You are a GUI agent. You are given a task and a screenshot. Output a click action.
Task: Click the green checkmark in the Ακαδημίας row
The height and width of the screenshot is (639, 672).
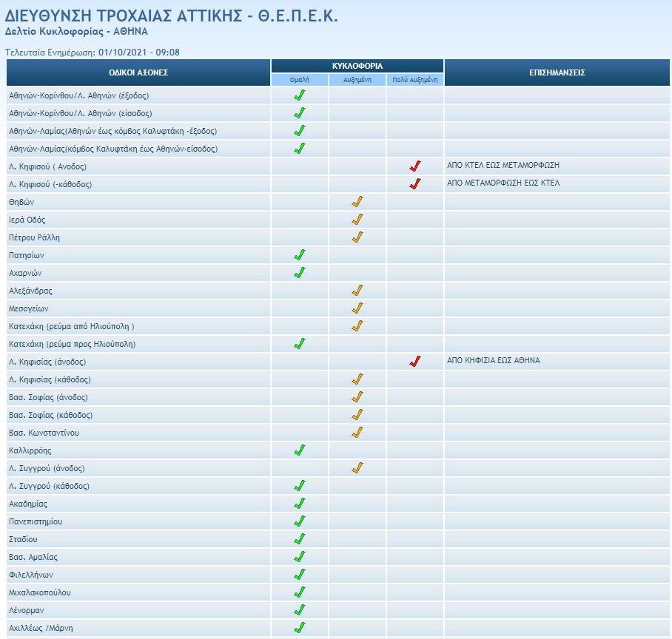click(x=300, y=504)
